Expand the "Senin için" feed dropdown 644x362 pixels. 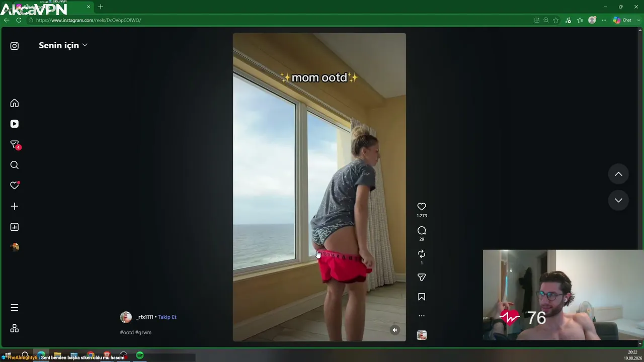pos(63,45)
